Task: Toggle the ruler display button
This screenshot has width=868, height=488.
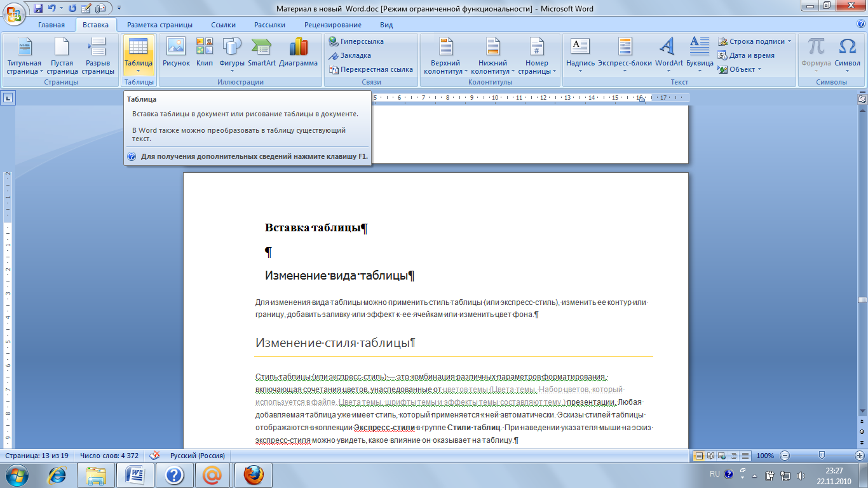Action: pos(862,98)
